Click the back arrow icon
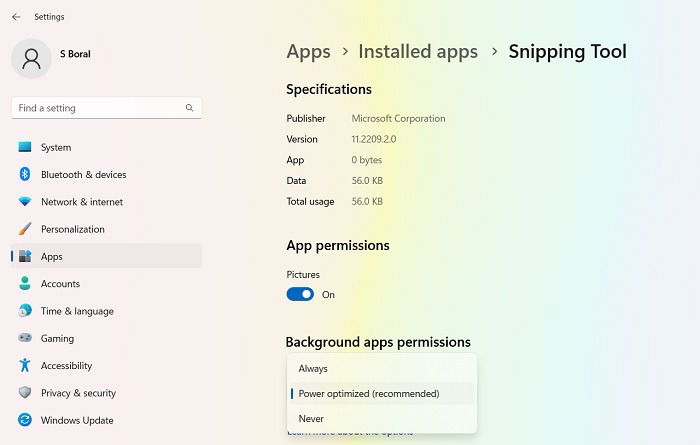The image size is (700, 445). (x=16, y=17)
